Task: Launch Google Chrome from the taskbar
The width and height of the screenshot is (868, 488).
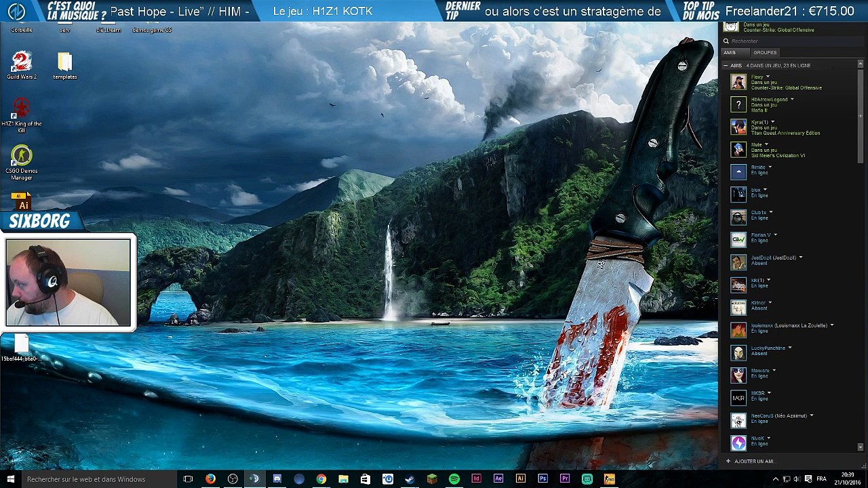Action: click(321, 479)
